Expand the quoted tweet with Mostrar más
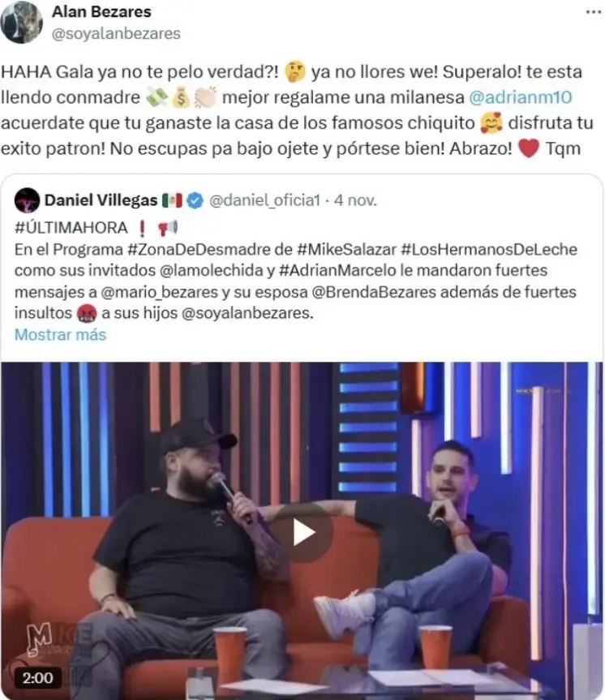This screenshot has height=700, width=605. 60,334
